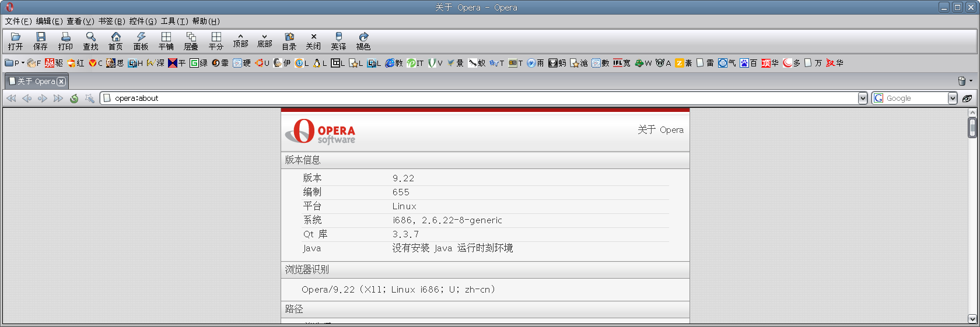Screen dimensions: 980x327
Task: Click the system value i686, 2.6.22-8-generic
Action: click(x=447, y=220)
